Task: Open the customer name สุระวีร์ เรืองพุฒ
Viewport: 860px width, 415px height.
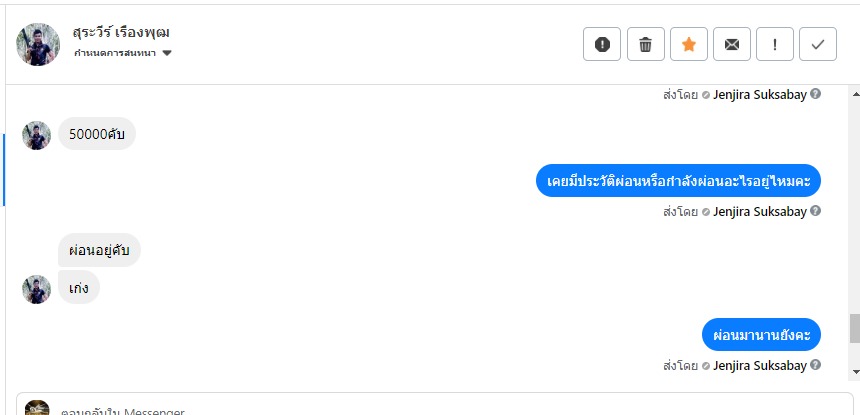Action: point(121,32)
